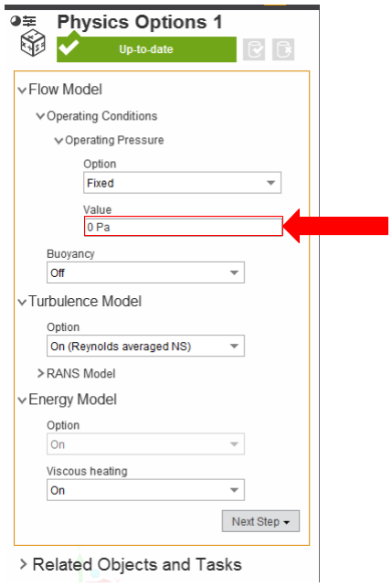Collapse the Flow Model section
The height and width of the screenshot is (587, 392).
tap(23, 91)
